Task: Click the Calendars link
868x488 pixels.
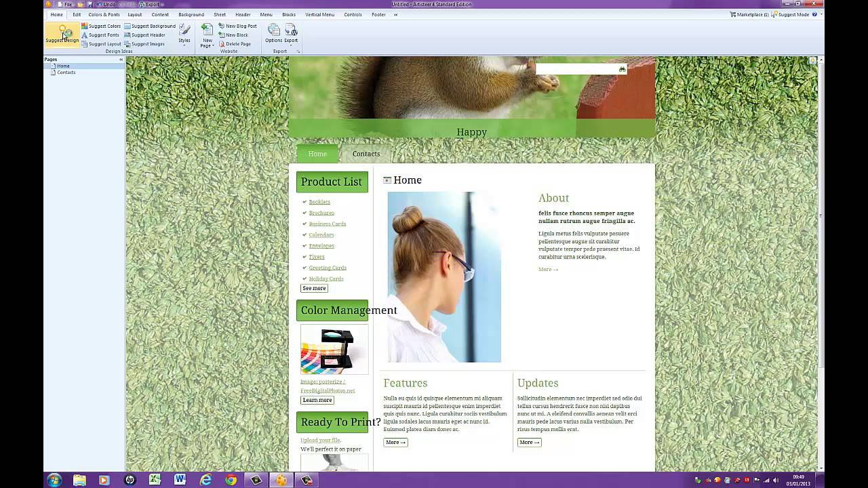Action: click(321, 235)
